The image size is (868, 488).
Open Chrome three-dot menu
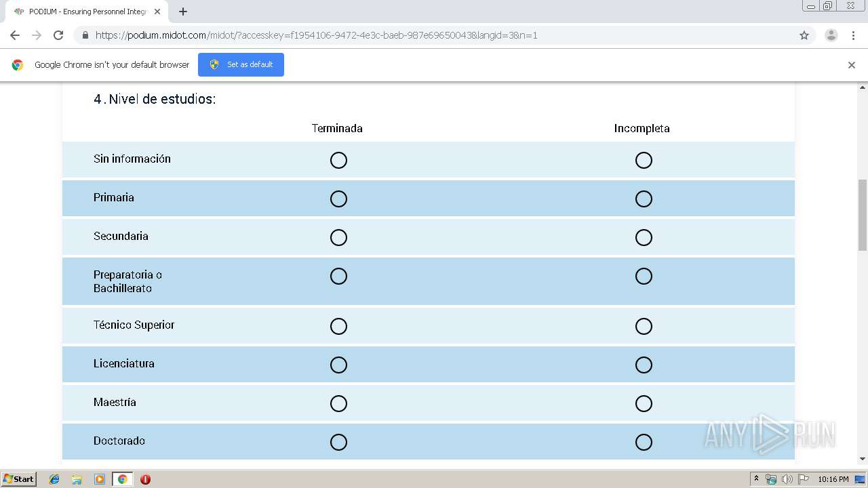coord(853,35)
